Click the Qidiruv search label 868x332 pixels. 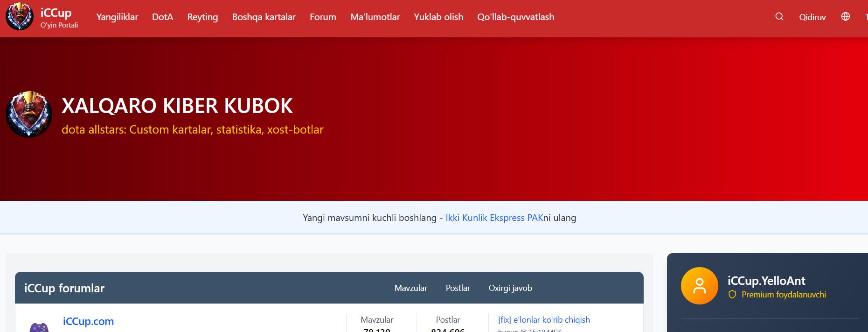tap(812, 17)
